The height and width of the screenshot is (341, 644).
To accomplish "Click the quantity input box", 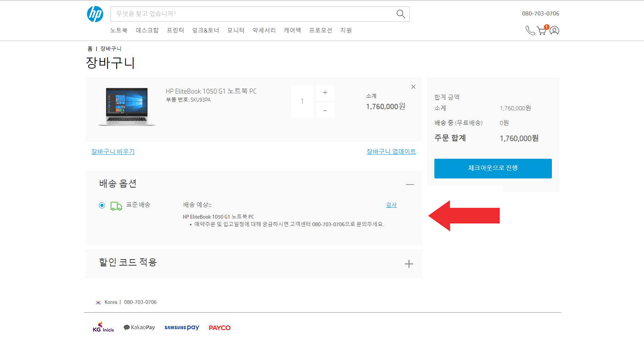I will [x=302, y=102].
